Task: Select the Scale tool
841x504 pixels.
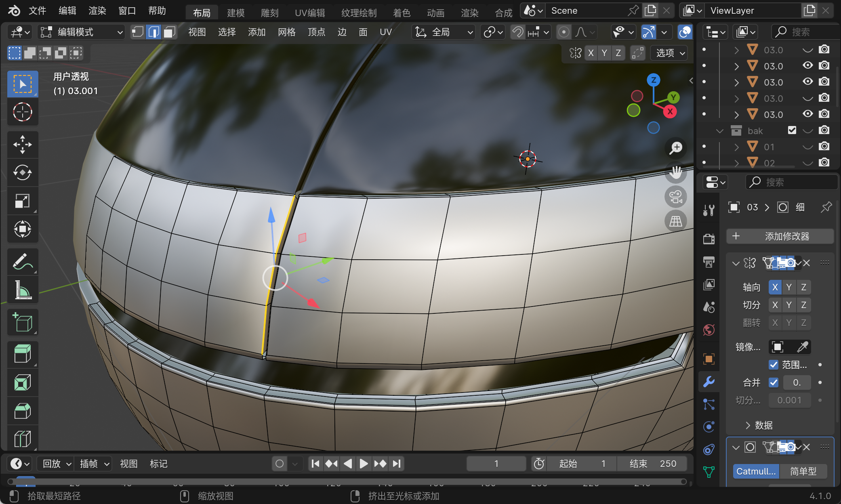Action: point(23,201)
